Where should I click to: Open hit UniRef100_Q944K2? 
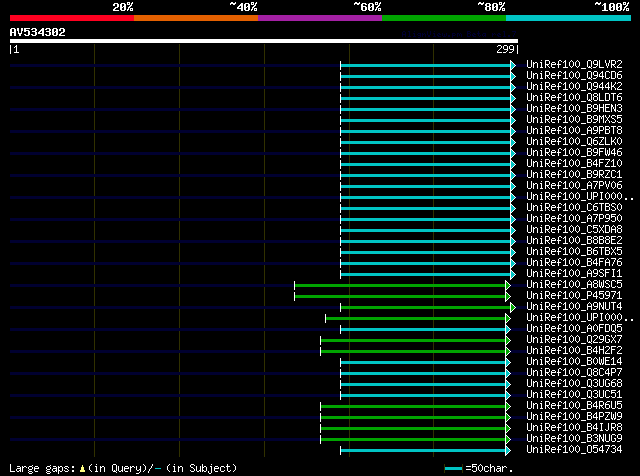pos(574,87)
